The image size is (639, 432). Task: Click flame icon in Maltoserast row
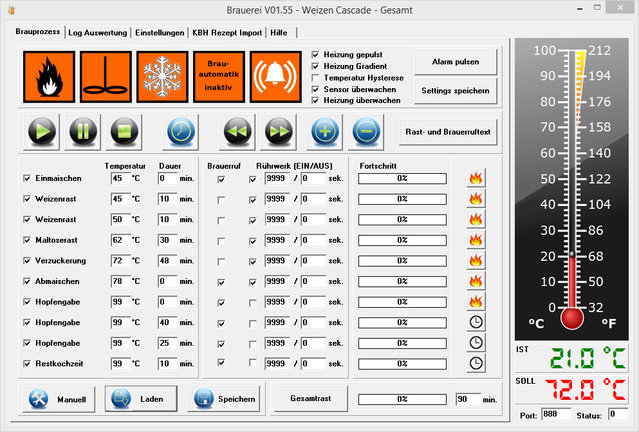coord(476,240)
